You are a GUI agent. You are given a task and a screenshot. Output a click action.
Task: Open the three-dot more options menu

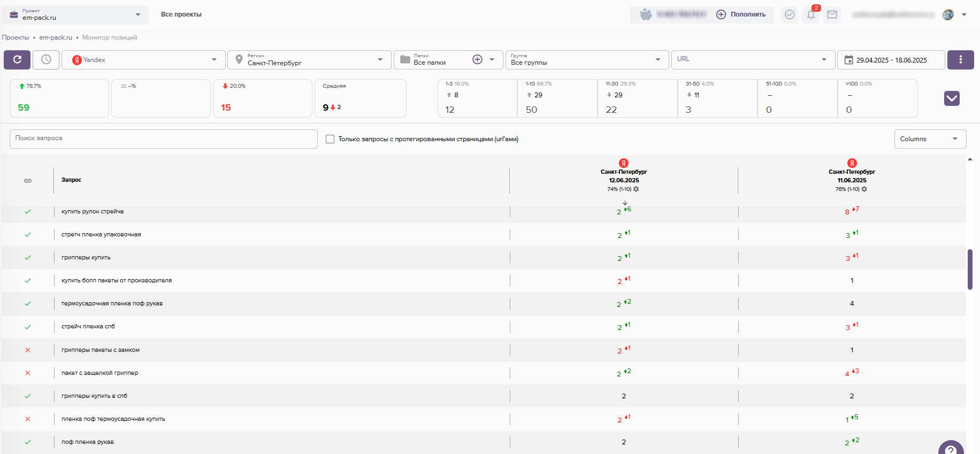click(x=960, y=60)
